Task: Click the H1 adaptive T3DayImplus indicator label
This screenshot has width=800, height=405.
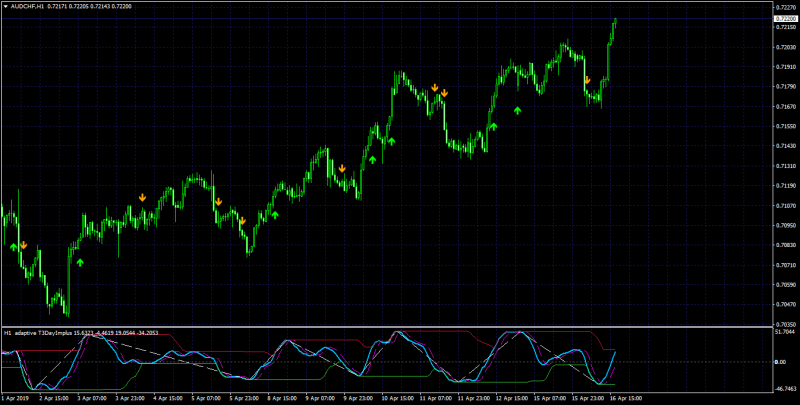Action: click(40, 333)
